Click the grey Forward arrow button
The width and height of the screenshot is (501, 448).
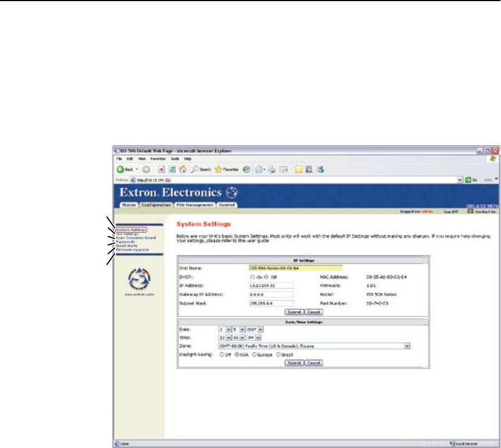pyautogui.click(x=146, y=170)
